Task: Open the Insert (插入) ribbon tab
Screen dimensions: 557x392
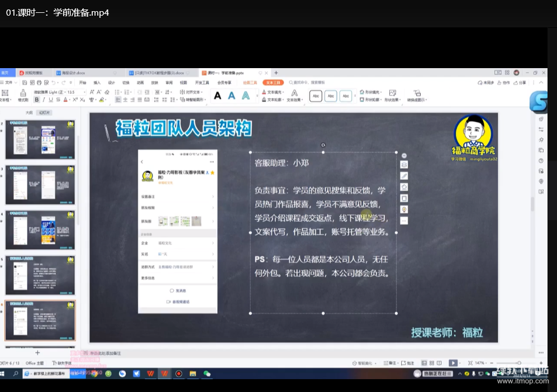Action: tap(97, 83)
